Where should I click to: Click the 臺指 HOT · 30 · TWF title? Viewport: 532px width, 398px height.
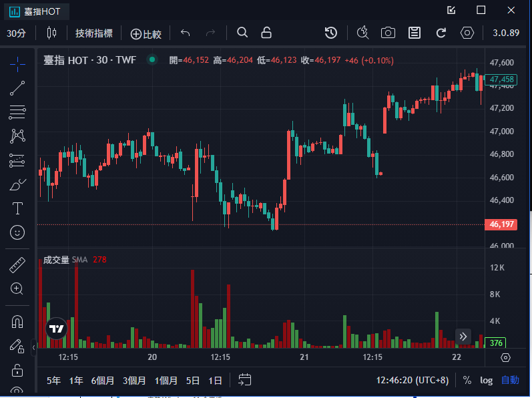tap(90, 60)
